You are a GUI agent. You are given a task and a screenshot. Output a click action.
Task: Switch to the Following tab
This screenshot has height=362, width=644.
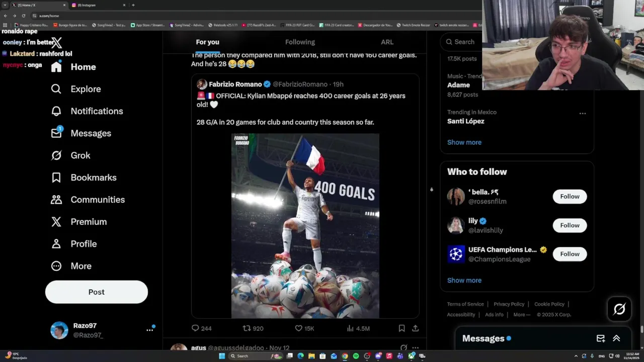300,42
